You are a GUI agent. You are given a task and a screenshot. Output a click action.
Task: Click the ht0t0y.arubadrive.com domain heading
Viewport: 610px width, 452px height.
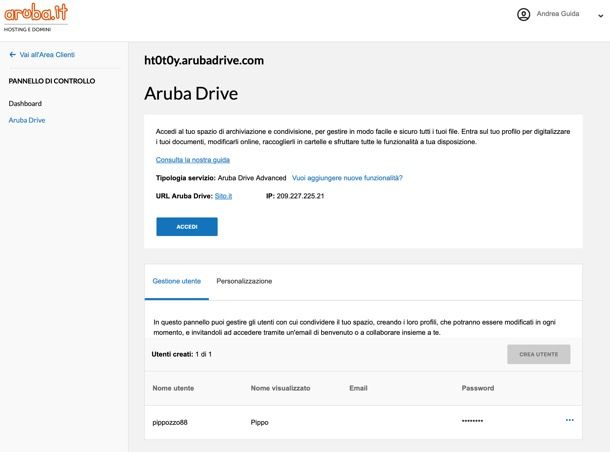(204, 60)
